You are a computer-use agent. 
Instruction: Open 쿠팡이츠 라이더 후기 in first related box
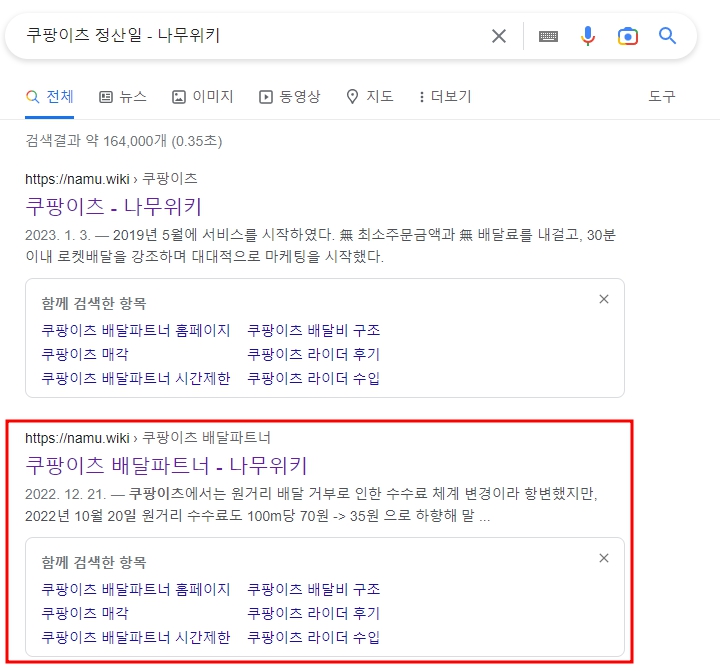[x=314, y=354]
